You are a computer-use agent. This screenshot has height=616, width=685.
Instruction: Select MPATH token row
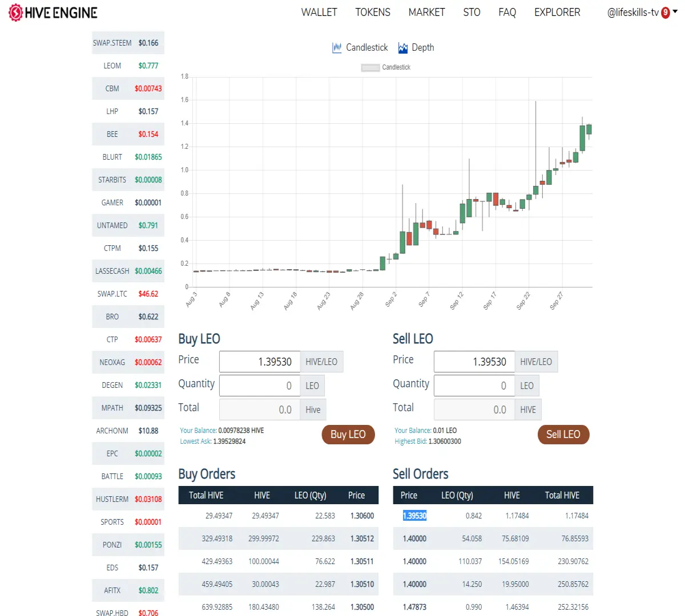(x=128, y=408)
